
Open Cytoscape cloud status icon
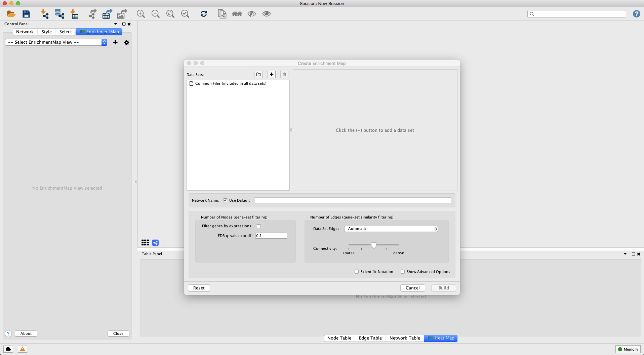tap(8, 349)
